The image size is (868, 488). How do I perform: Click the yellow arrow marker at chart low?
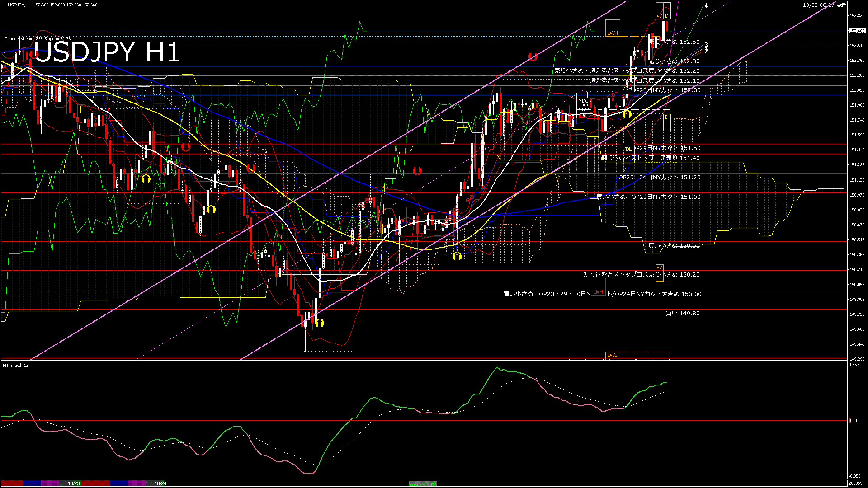point(320,323)
